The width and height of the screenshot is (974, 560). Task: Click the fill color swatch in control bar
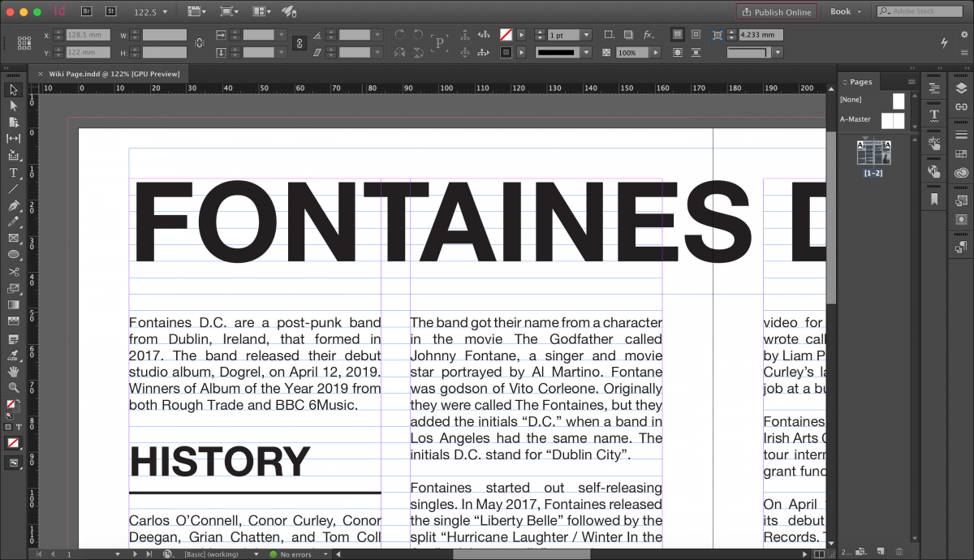[x=506, y=35]
